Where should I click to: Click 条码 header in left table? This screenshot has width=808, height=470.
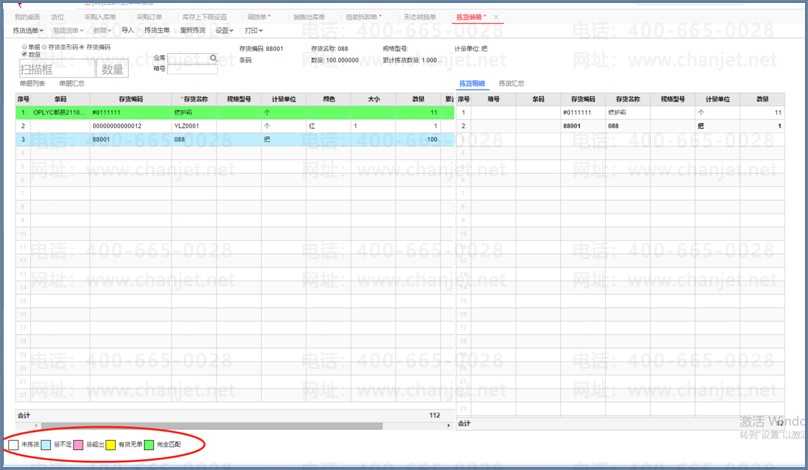tap(60, 99)
